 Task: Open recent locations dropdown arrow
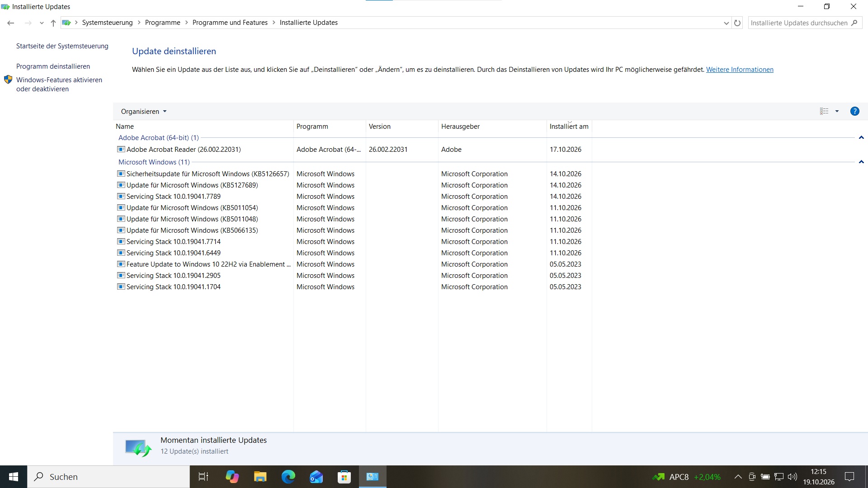tap(42, 23)
